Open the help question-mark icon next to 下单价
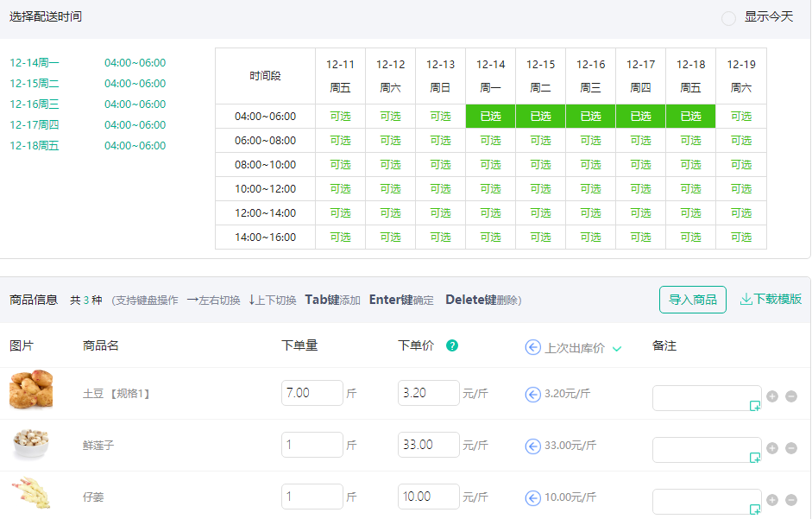The image size is (812, 519). click(451, 345)
